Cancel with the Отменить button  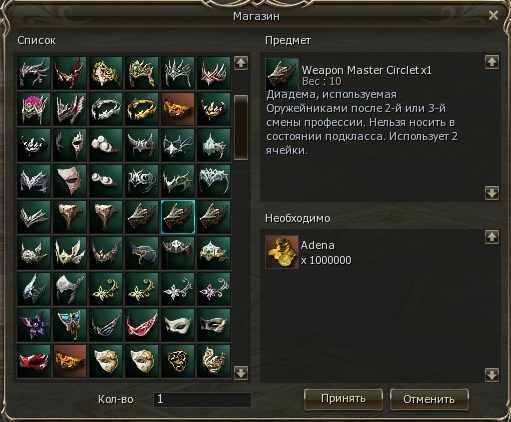point(429,399)
